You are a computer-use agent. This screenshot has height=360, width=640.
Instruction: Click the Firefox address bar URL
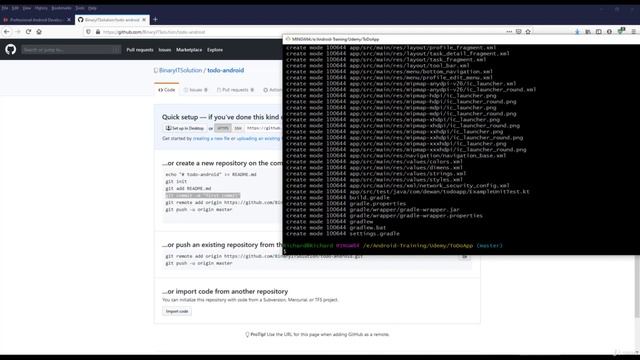pyautogui.click(x=153, y=32)
